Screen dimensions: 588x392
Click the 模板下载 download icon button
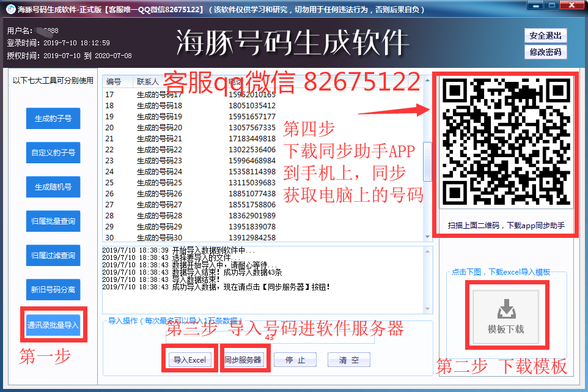coord(505,317)
